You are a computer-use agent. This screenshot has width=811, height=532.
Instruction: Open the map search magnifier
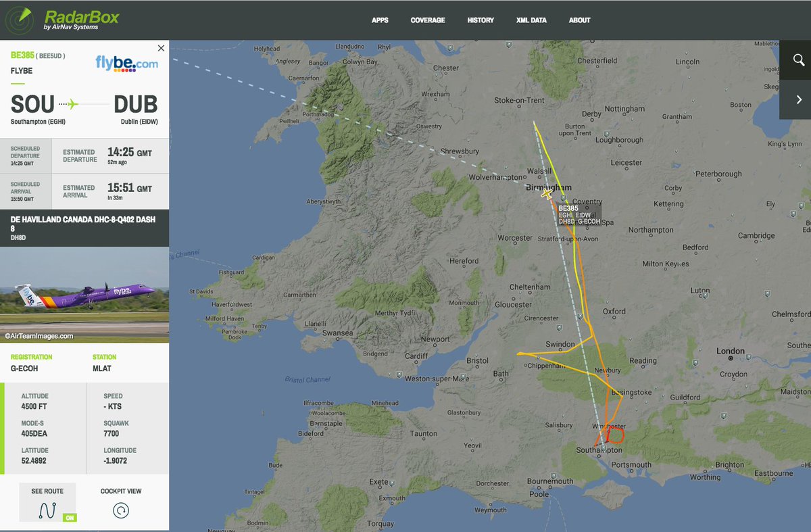point(798,60)
